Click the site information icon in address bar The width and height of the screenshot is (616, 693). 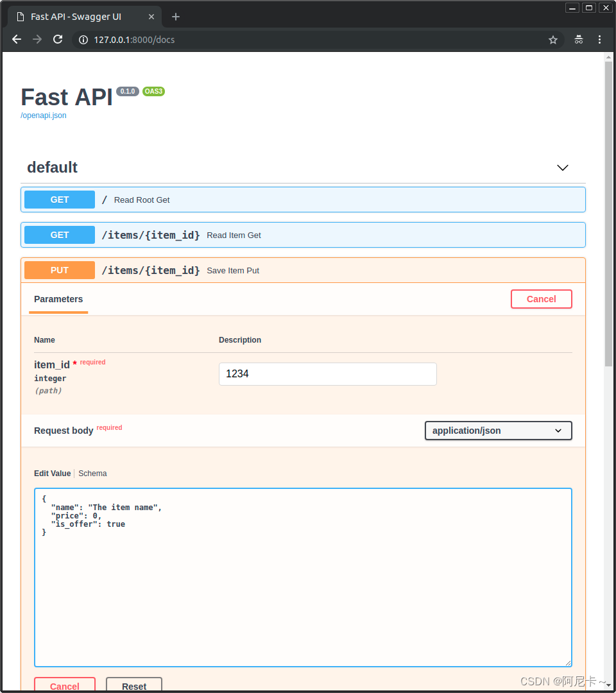83,40
